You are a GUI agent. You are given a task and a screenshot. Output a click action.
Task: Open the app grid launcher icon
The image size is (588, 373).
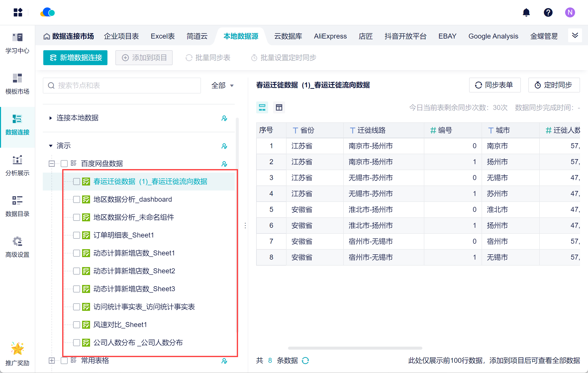(18, 12)
